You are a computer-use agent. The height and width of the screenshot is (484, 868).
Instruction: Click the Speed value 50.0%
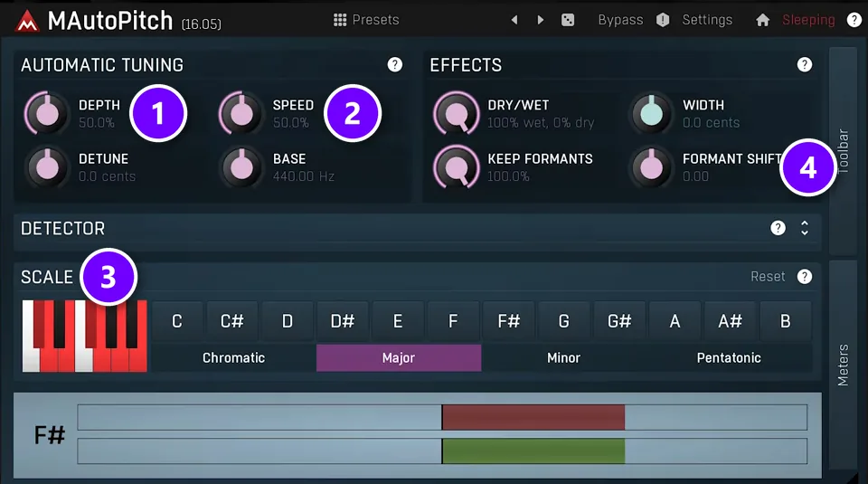pyautogui.click(x=290, y=122)
